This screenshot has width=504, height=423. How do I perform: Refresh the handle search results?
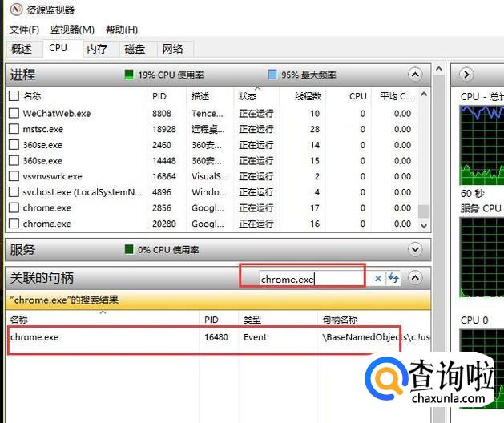[393, 279]
